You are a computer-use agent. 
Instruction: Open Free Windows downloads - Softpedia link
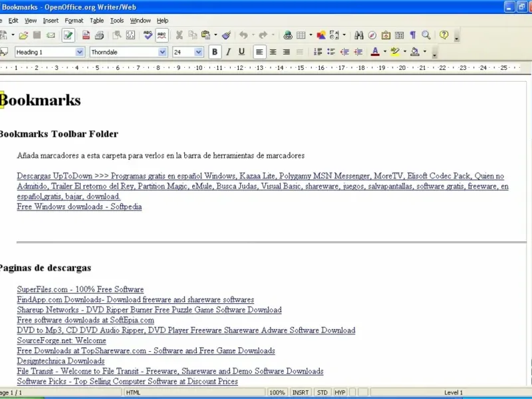click(79, 207)
